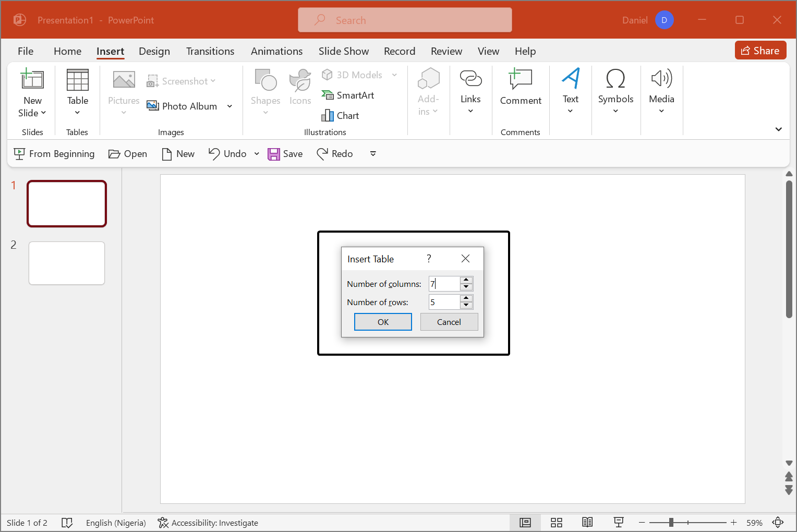797x532 pixels.
Task: Open the Slide Sorter view in status bar
Action: click(x=557, y=523)
